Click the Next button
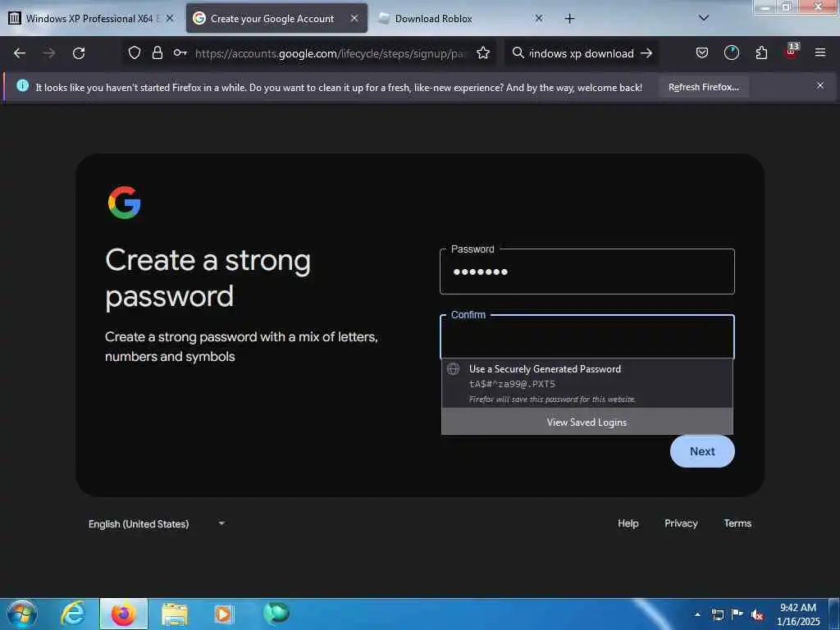This screenshot has height=630, width=840. click(x=702, y=451)
